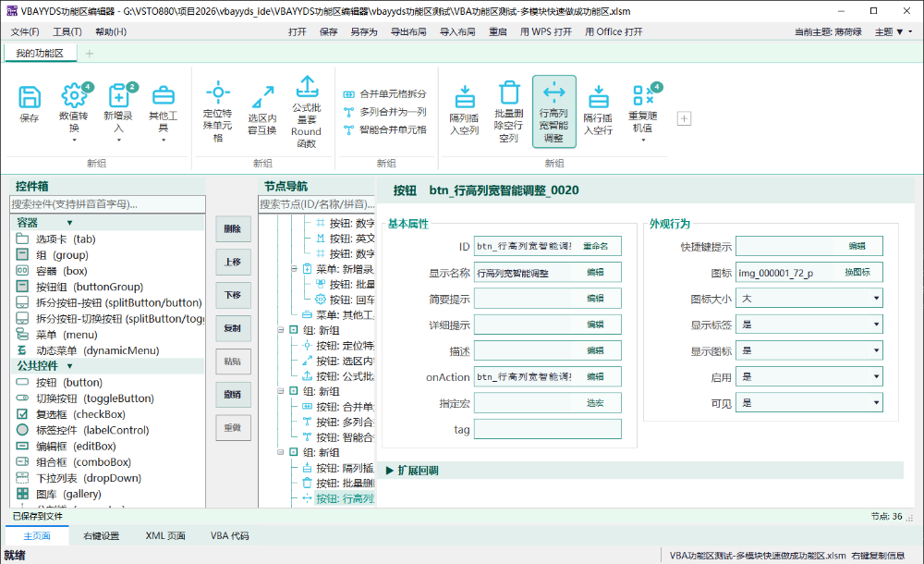The height and width of the screenshot is (564, 924).
Task: Select tree node 按钮: 定位特
Action: (338, 346)
